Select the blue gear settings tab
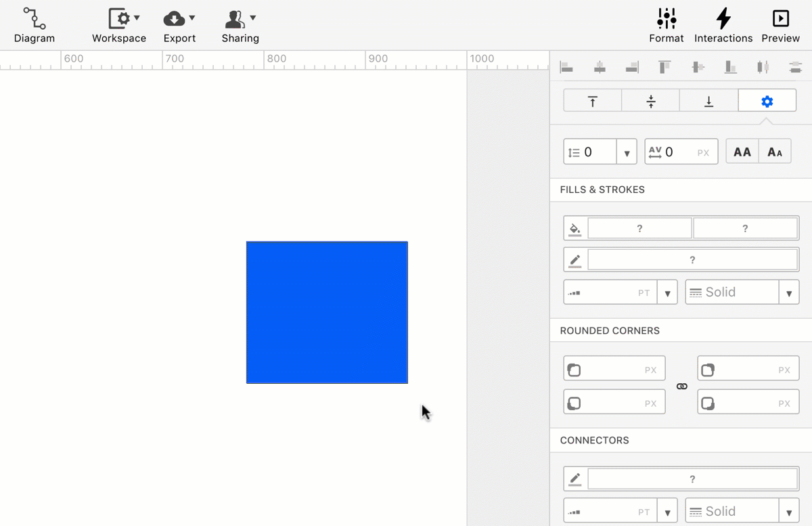This screenshot has width=812, height=526. click(767, 100)
